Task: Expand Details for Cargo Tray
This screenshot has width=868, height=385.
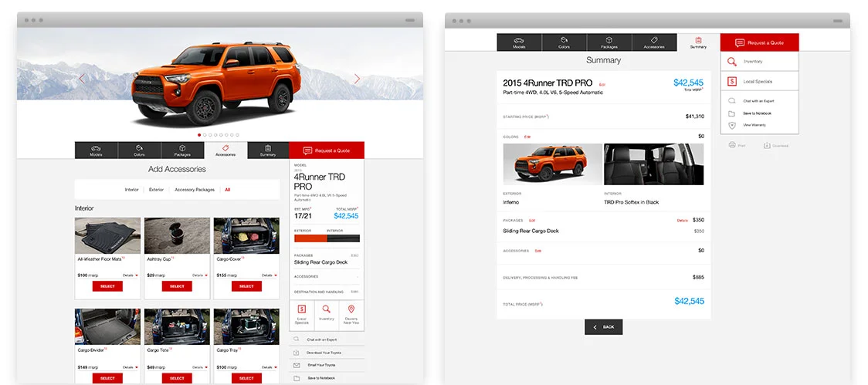Action: point(270,366)
